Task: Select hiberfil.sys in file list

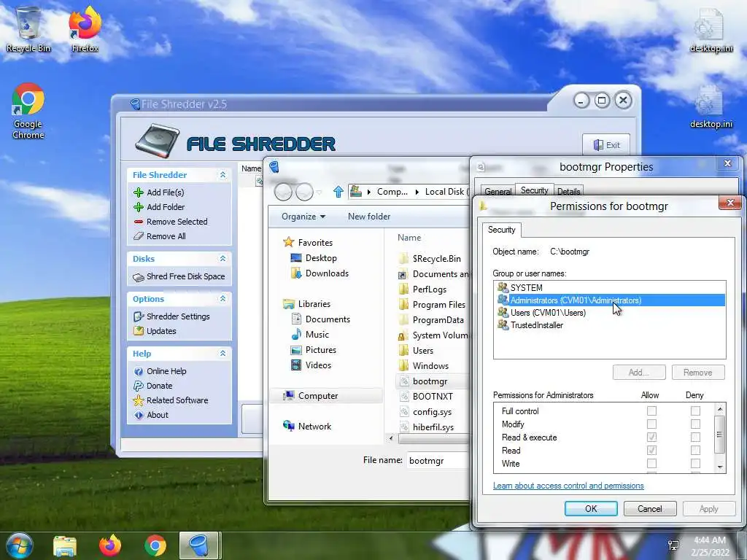Action: pyautogui.click(x=433, y=427)
